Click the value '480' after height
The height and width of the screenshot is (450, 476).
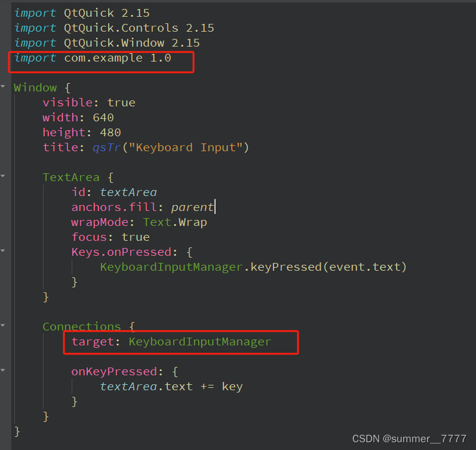tap(110, 133)
